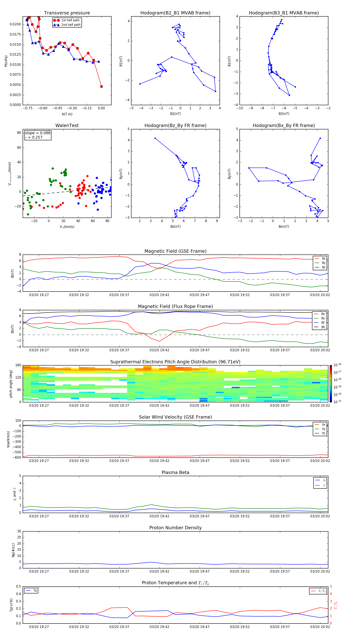Click the Vx legend entry
This screenshot has width=351, height=644.
click(x=320, y=424)
